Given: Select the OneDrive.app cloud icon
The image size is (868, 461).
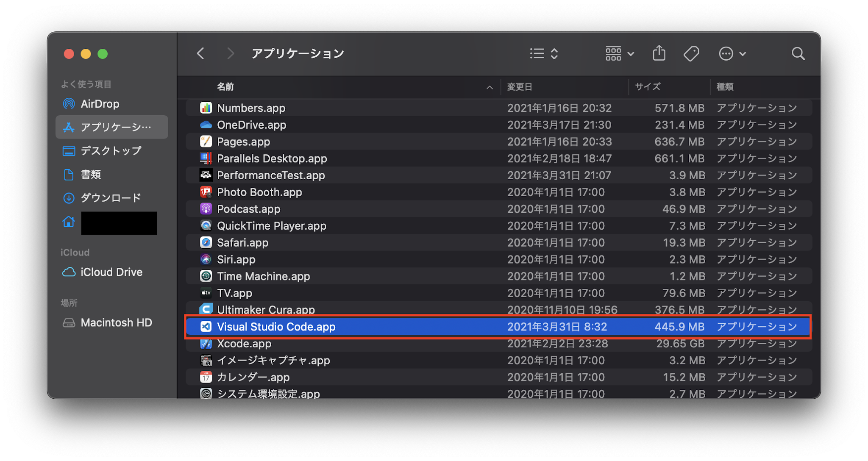Looking at the screenshot, I should (x=206, y=125).
